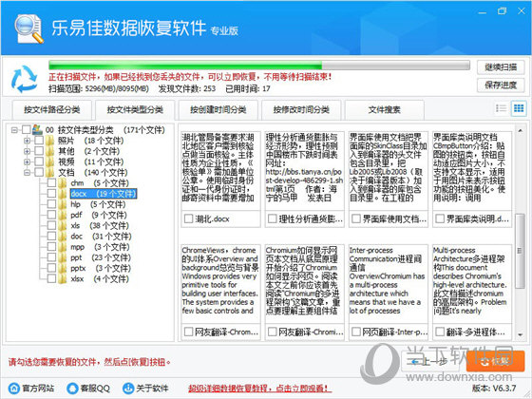
Task: Select the hlp (5个文件) tree row
Action: click(98, 204)
